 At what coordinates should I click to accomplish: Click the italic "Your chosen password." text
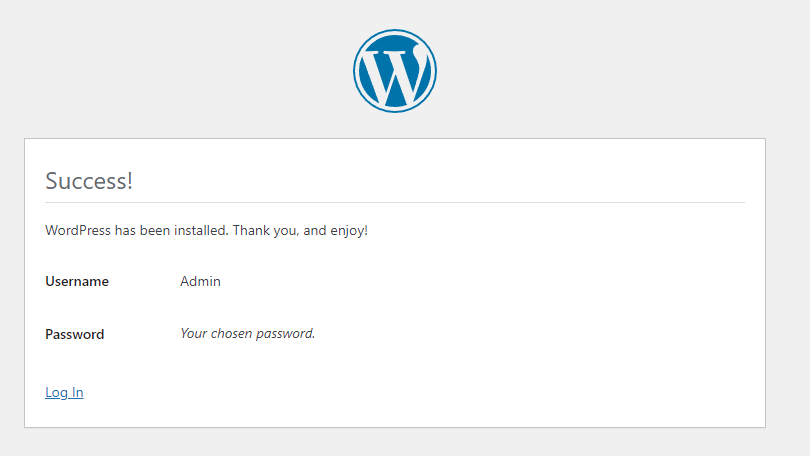(247, 333)
